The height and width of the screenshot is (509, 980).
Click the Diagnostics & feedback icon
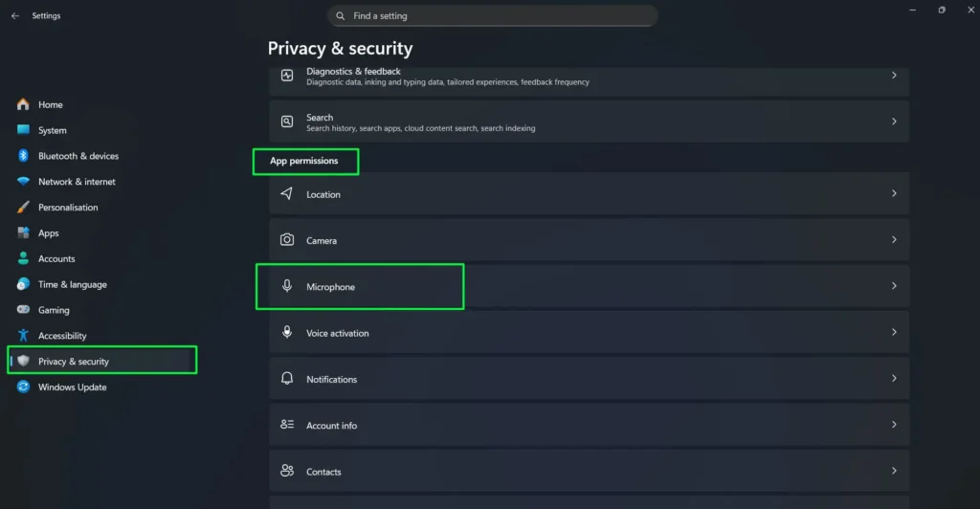(x=287, y=76)
